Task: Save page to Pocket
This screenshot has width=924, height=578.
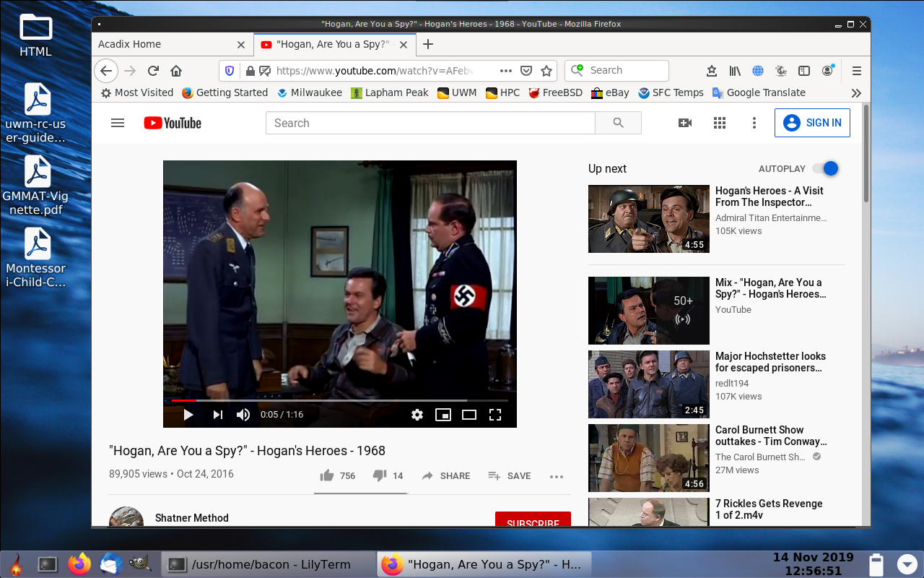Action: pos(526,71)
